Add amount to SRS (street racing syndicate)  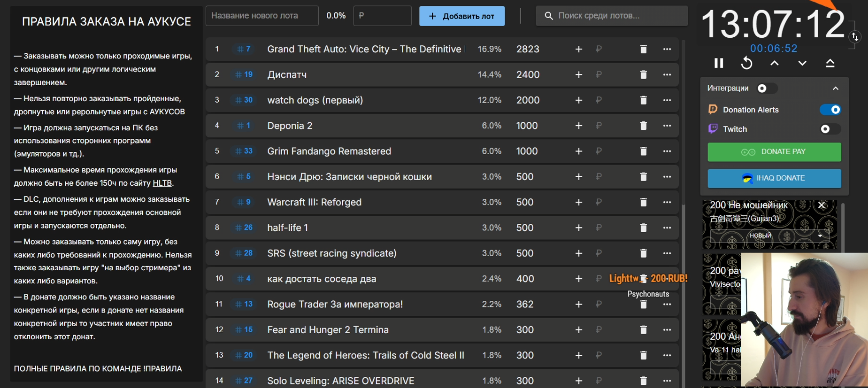tap(579, 253)
